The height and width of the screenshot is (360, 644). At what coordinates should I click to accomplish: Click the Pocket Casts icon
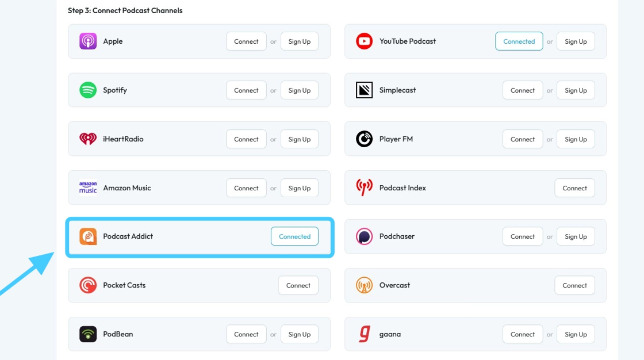click(88, 285)
